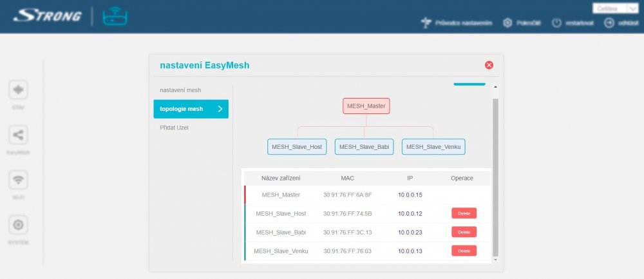Click the nastavení EasyMesh dialog title
Screen dimensions: 644x279
(205, 65)
